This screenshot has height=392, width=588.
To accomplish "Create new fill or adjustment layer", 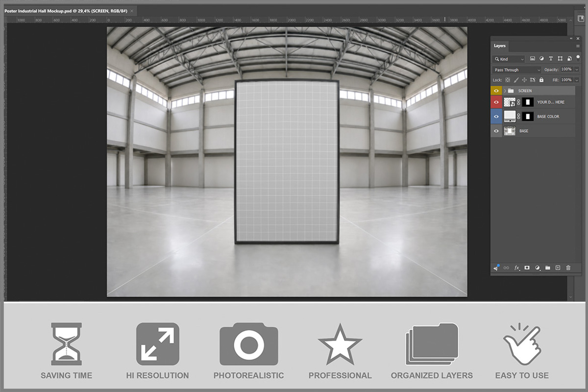I will click(538, 268).
